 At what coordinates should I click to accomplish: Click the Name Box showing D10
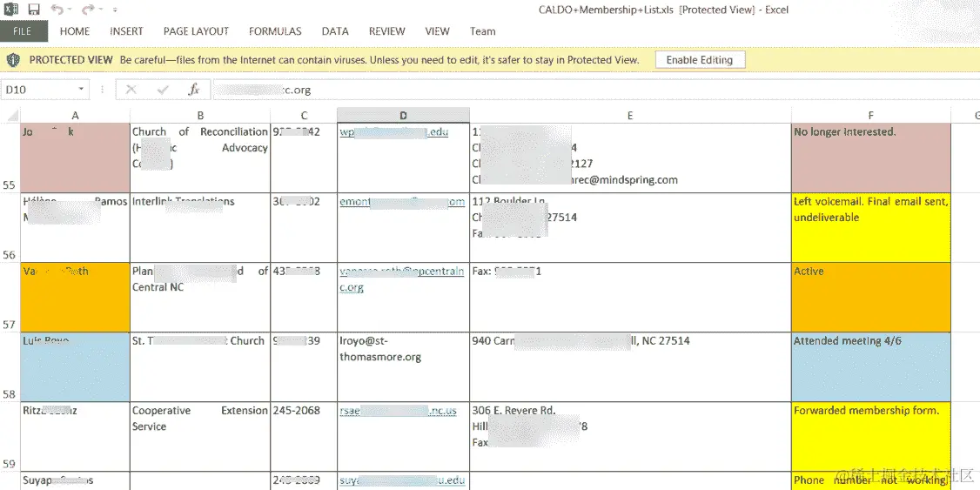(39, 90)
